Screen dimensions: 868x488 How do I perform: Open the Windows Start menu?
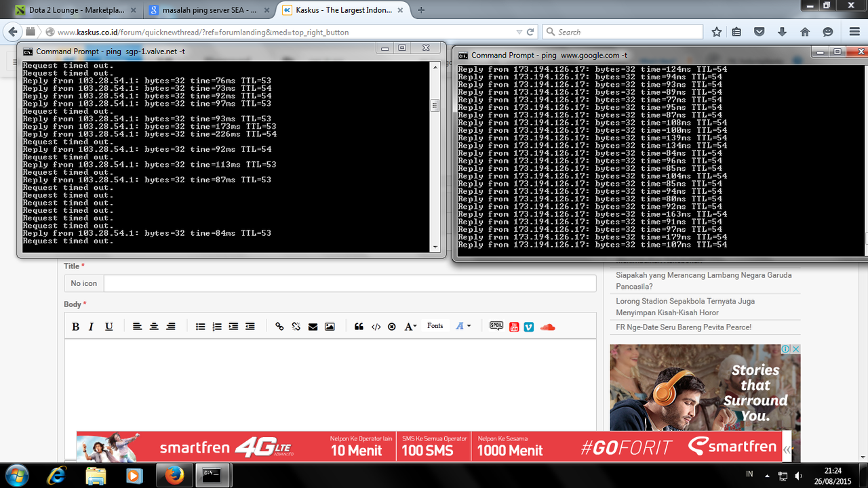pyautogui.click(x=16, y=475)
